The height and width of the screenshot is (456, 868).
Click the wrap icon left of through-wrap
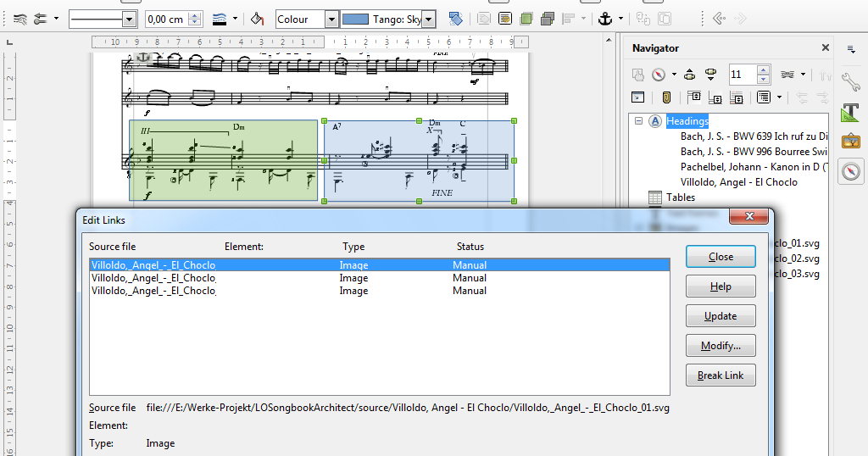[484, 19]
